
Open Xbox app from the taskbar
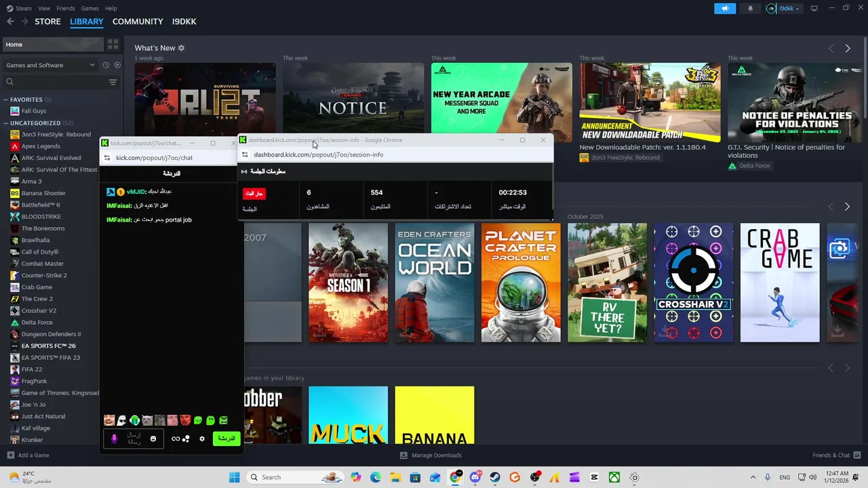tap(614, 477)
